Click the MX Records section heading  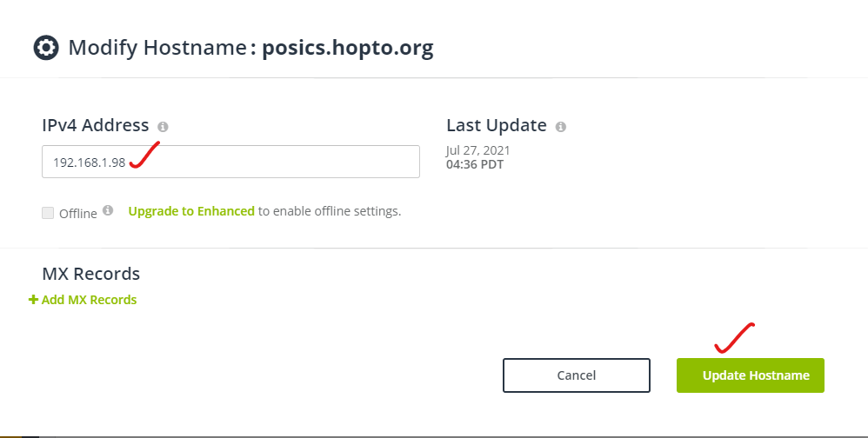(x=90, y=274)
